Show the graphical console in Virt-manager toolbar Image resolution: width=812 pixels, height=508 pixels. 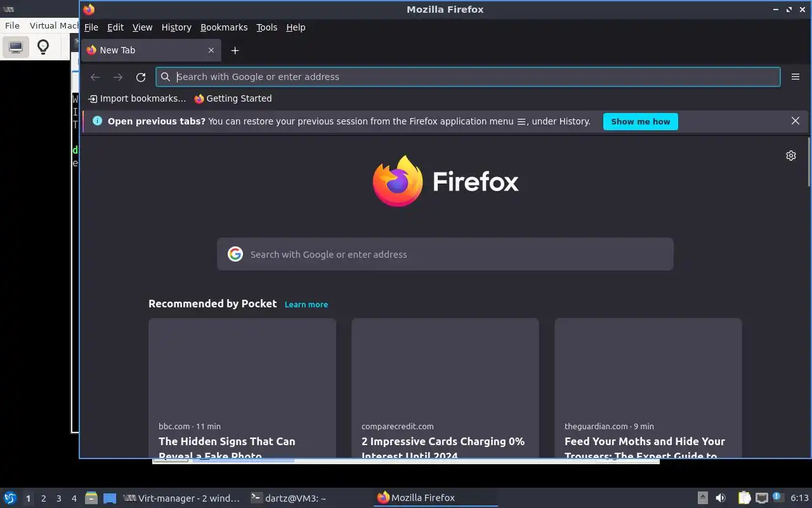click(16, 47)
